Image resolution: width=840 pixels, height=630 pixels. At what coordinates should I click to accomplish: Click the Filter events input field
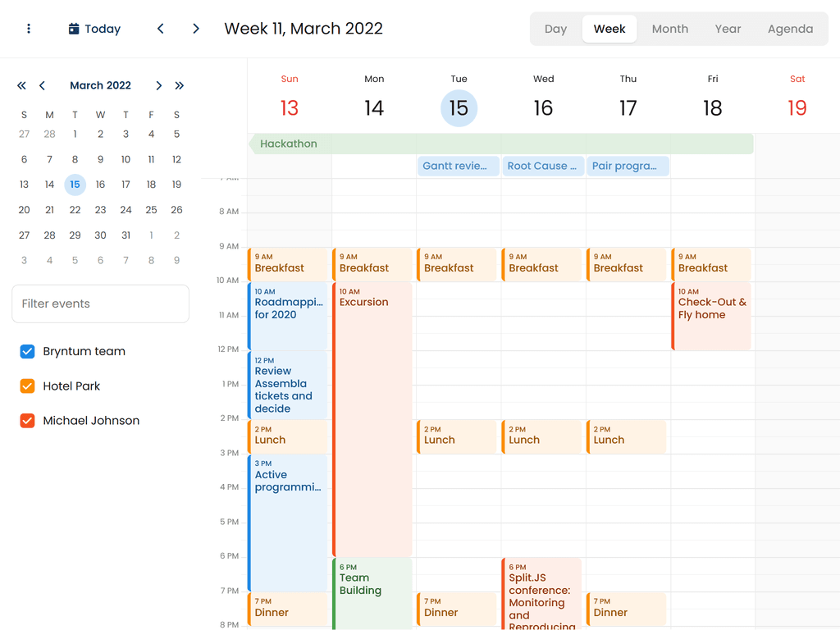point(100,304)
